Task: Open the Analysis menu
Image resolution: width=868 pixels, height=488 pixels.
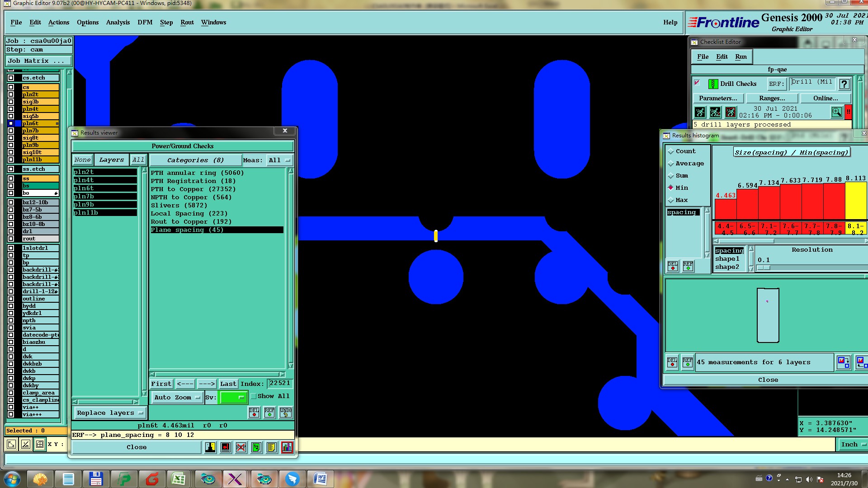Action: pos(118,23)
